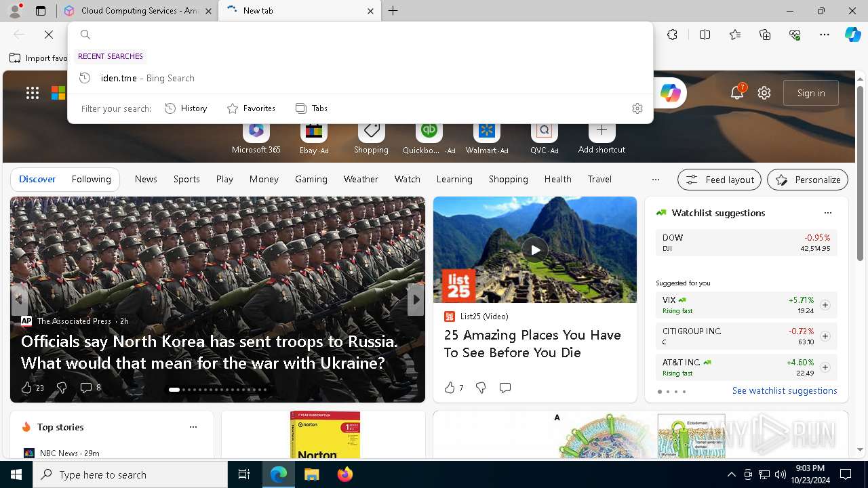Image resolution: width=868 pixels, height=488 pixels.
Task: Follow the See watchlist suggestions link
Action: (x=785, y=390)
